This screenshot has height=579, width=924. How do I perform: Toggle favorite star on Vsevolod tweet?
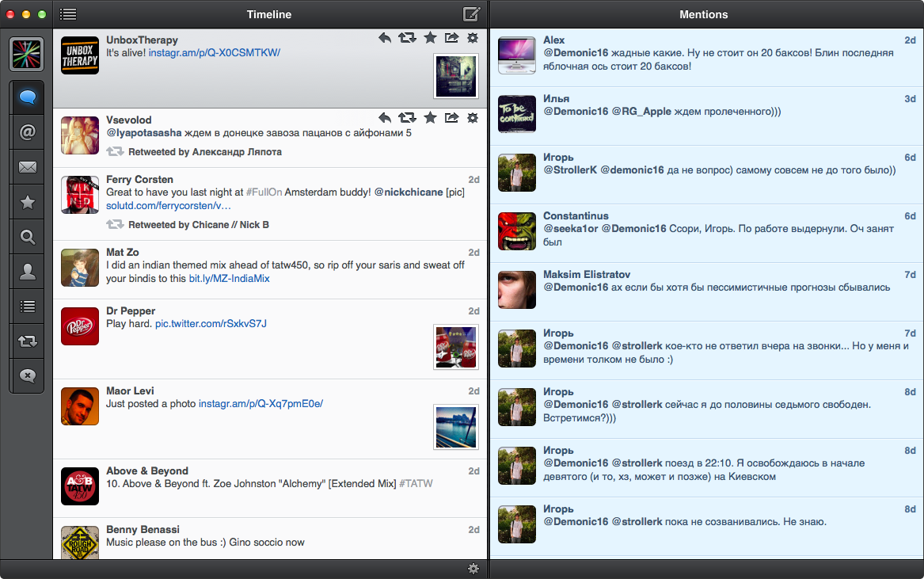(430, 118)
